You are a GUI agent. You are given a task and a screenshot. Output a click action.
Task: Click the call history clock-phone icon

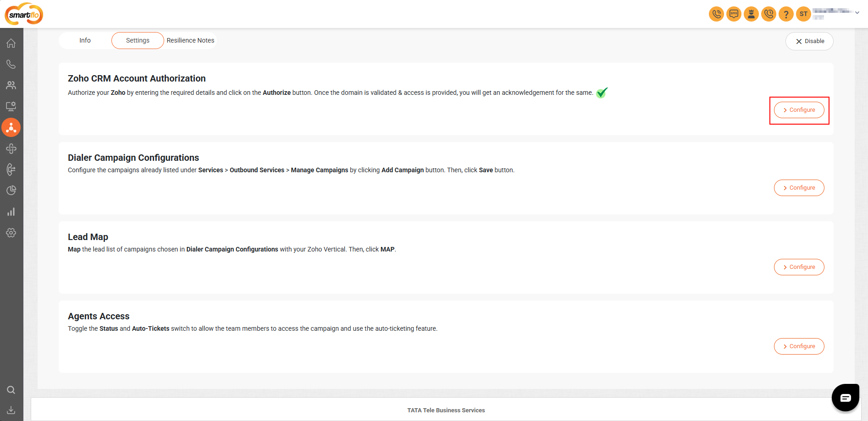tap(768, 14)
